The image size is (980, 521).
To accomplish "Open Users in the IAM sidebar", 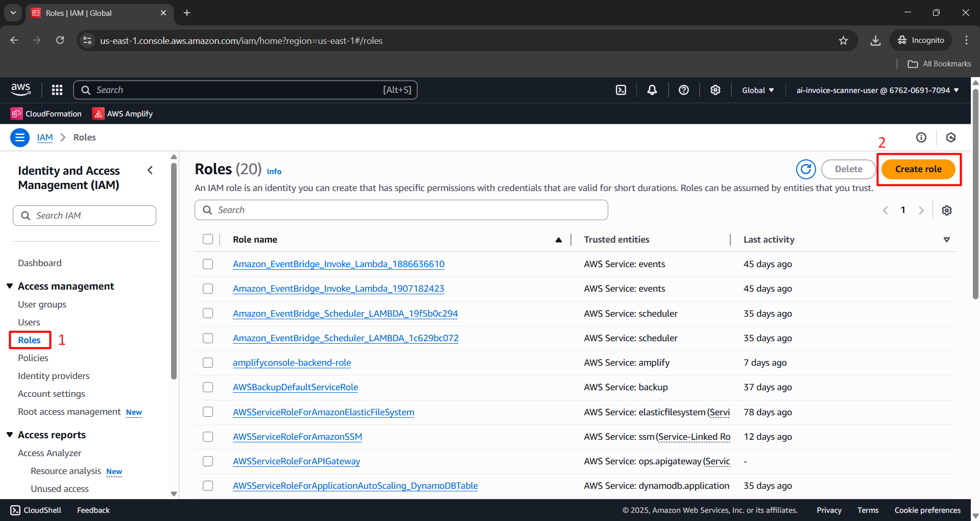I will click(x=29, y=322).
